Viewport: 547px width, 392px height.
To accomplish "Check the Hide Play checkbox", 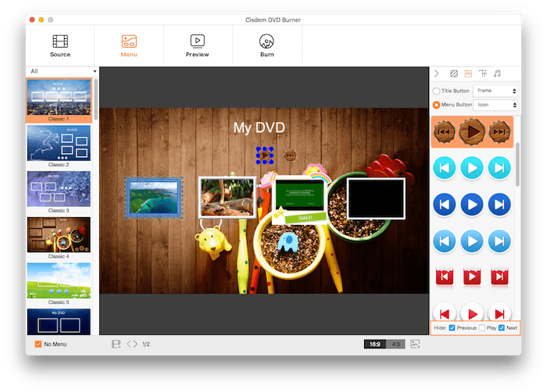I will tap(482, 328).
